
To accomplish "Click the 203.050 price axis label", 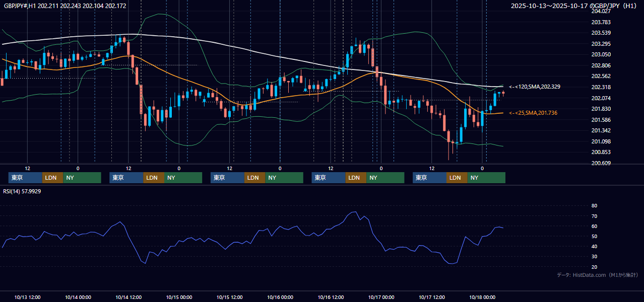I will (x=601, y=54).
